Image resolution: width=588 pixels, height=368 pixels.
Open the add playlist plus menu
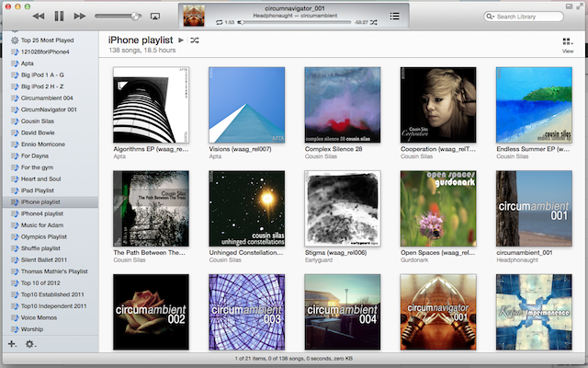[x=12, y=343]
